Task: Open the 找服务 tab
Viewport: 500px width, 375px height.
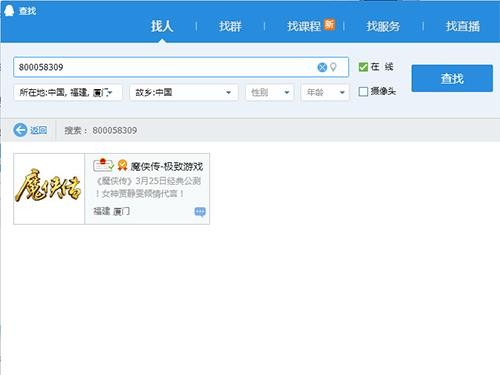Action: [x=383, y=26]
